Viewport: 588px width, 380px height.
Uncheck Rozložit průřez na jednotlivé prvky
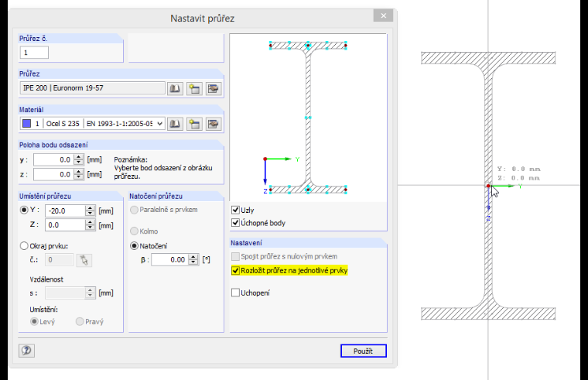coord(235,270)
